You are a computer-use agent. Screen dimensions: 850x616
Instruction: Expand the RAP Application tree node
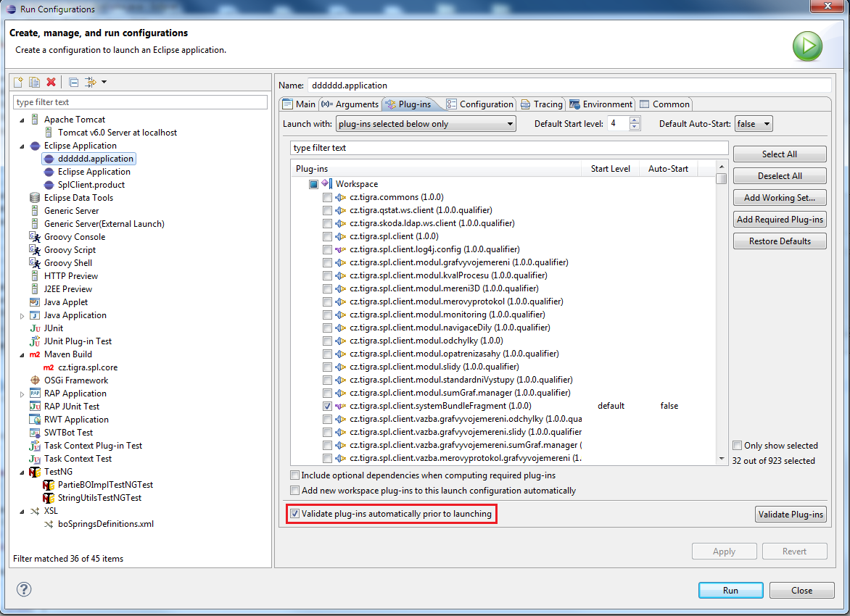click(22, 394)
